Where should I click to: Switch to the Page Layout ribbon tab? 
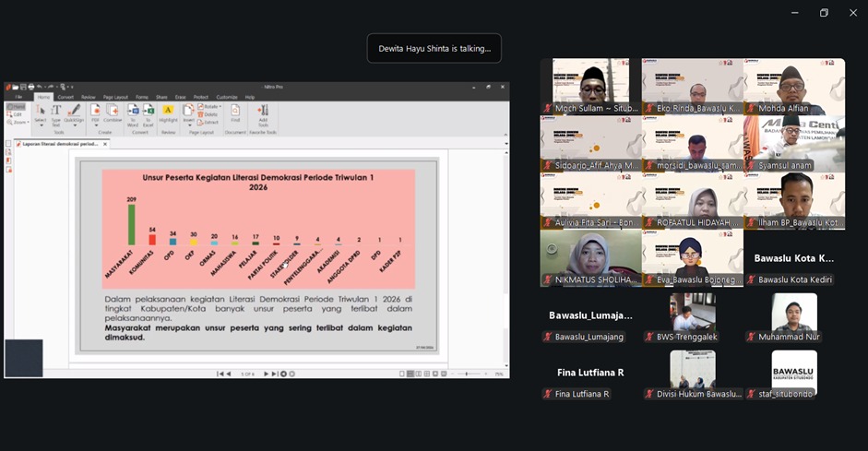pyautogui.click(x=115, y=97)
